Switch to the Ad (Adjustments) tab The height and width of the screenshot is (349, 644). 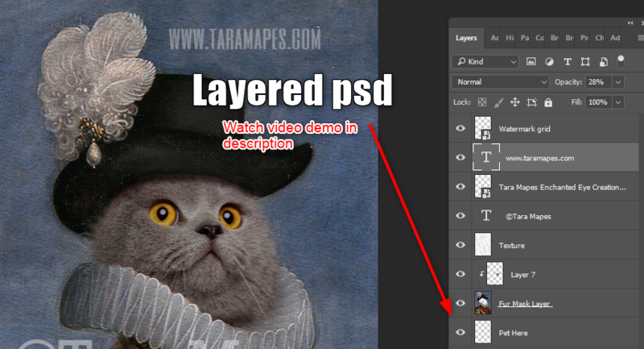click(615, 38)
